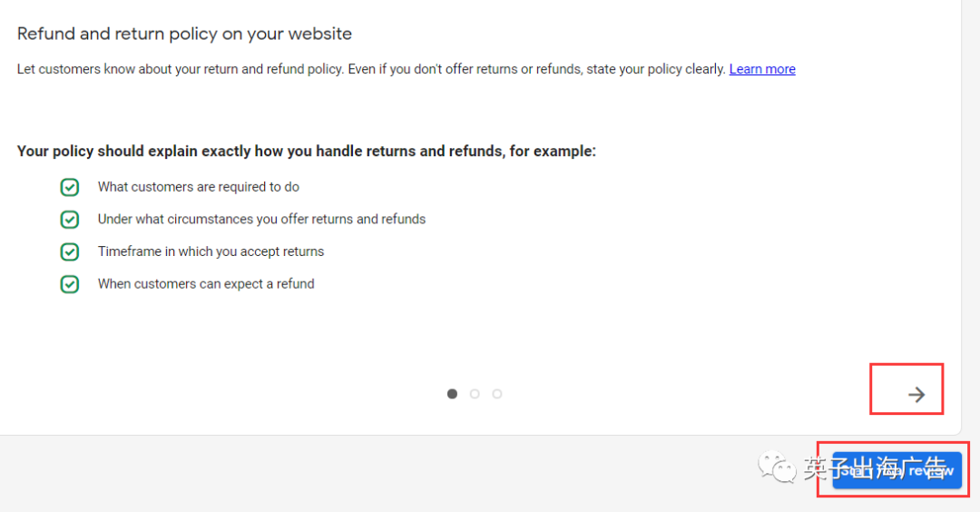
Task: Click the right arrow to see next slide
Action: 916,395
